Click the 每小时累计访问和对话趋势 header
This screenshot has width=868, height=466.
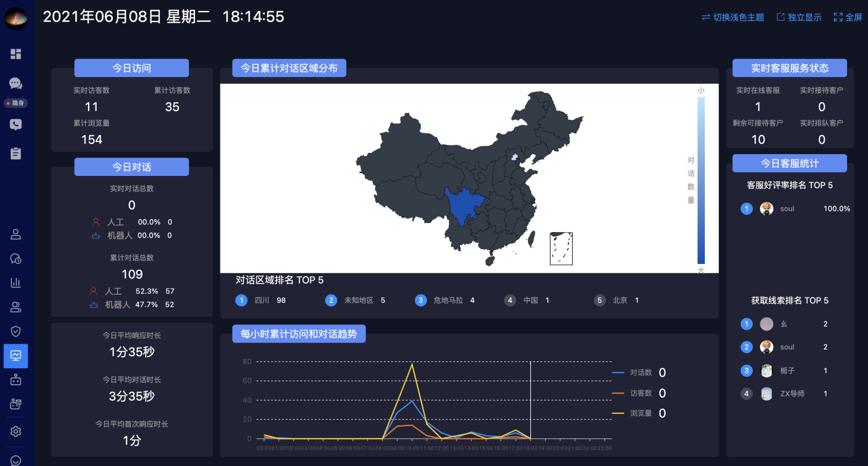[299, 333]
